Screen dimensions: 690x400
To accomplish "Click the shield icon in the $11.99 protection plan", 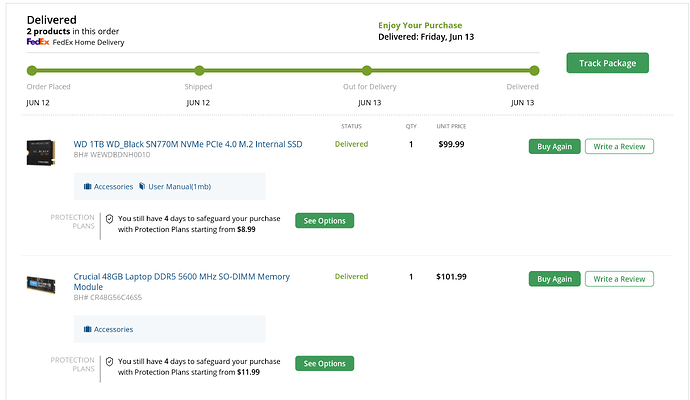I will coord(110,362).
